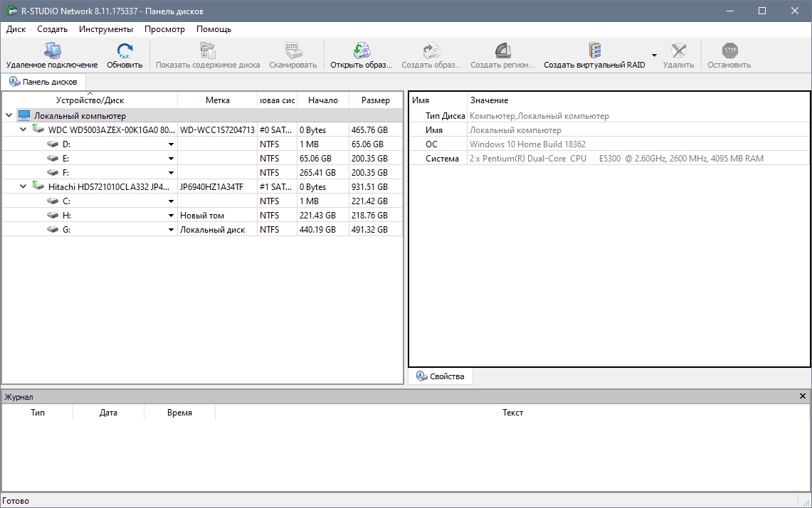Screen dimensions: 812x508
Task: Click the Сканировать toolbar icon
Action: pyautogui.click(x=293, y=51)
